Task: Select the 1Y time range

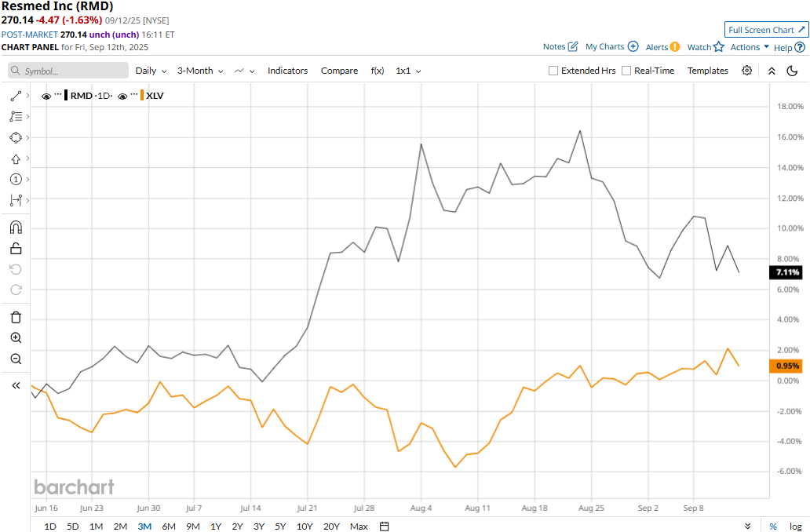Action: [x=216, y=527]
